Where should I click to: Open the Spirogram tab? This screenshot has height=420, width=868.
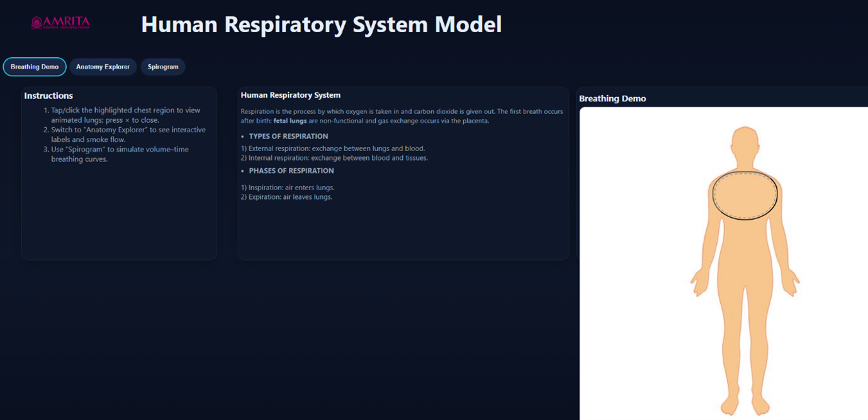[163, 67]
